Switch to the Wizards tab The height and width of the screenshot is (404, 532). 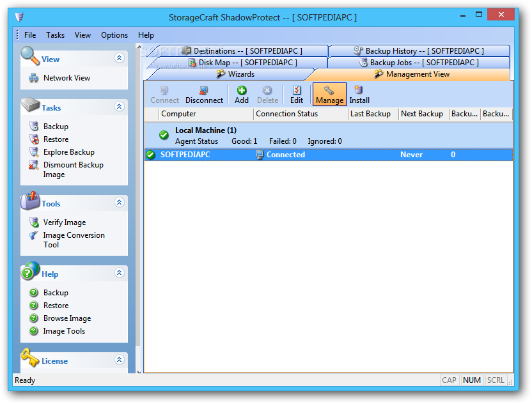[x=236, y=74]
